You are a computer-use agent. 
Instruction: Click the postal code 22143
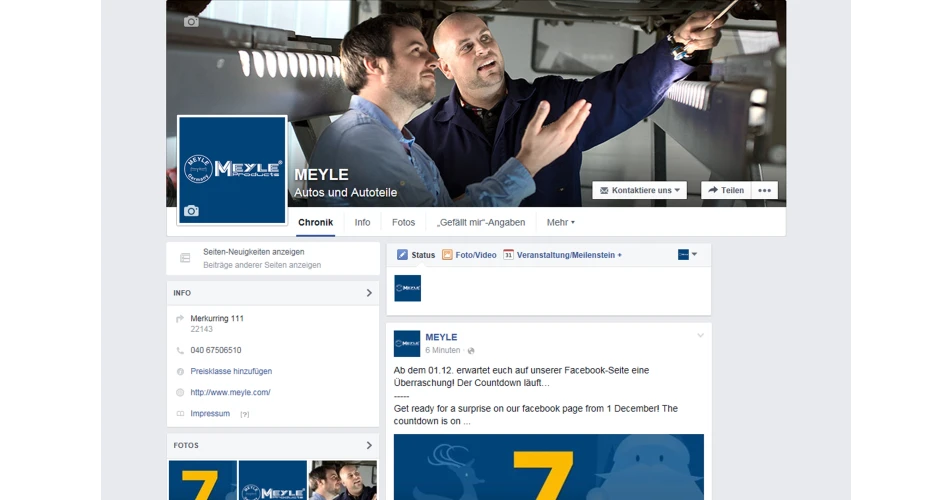coord(202,329)
